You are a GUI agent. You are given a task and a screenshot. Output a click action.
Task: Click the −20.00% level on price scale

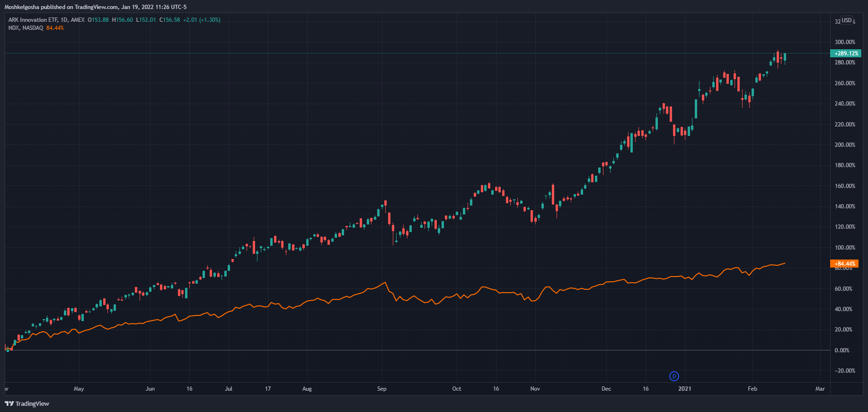(845, 371)
